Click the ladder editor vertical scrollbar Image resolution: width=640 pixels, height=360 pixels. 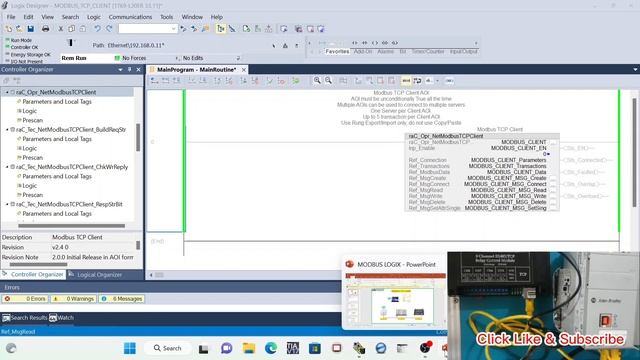pos(635,152)
